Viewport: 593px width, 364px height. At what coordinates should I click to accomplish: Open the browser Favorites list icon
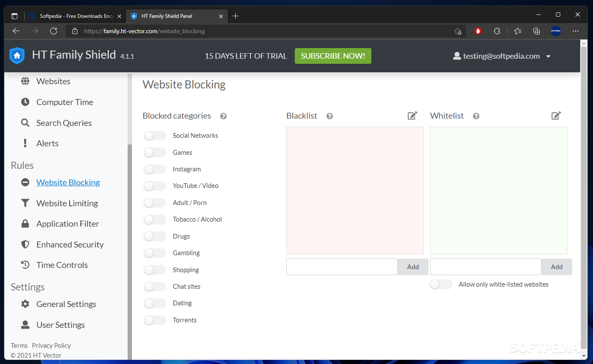click(517, 31)
